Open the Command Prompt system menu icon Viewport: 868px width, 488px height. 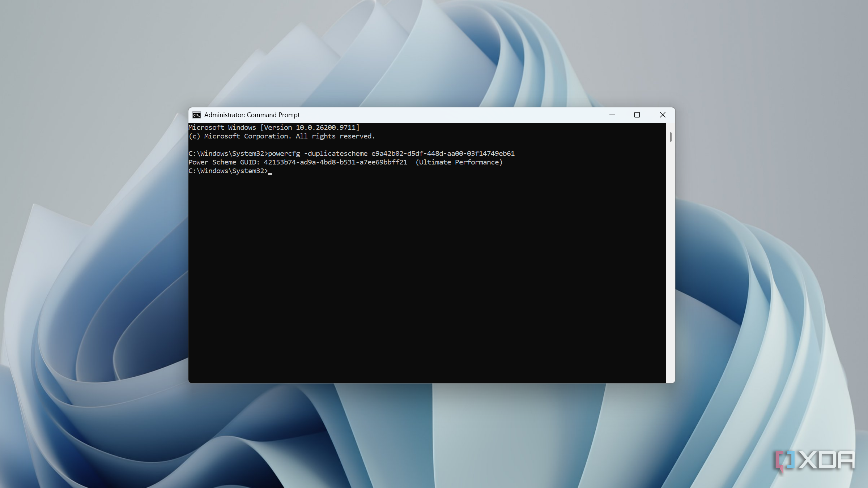196,115
